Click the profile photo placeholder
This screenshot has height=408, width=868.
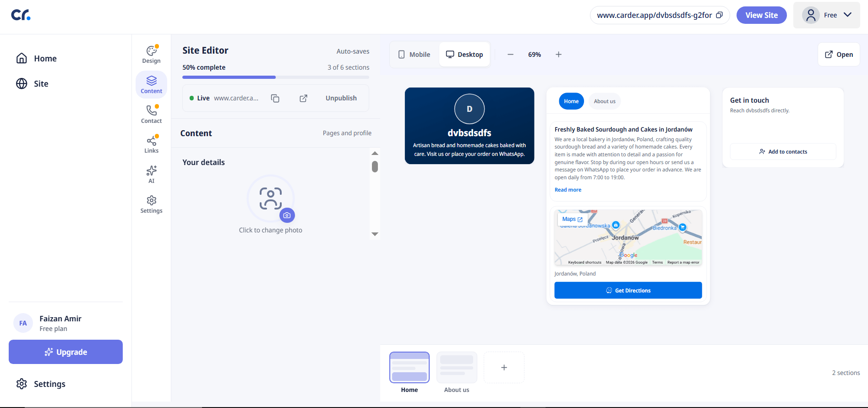click(x=270, y=198)
